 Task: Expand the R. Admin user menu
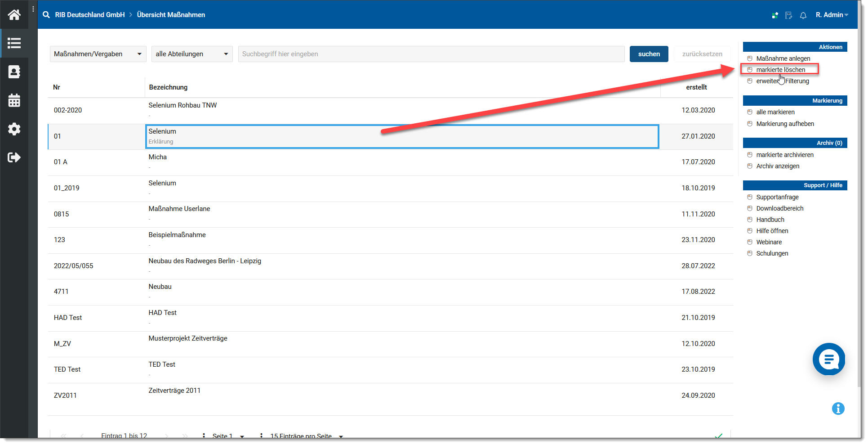point(832,15)
